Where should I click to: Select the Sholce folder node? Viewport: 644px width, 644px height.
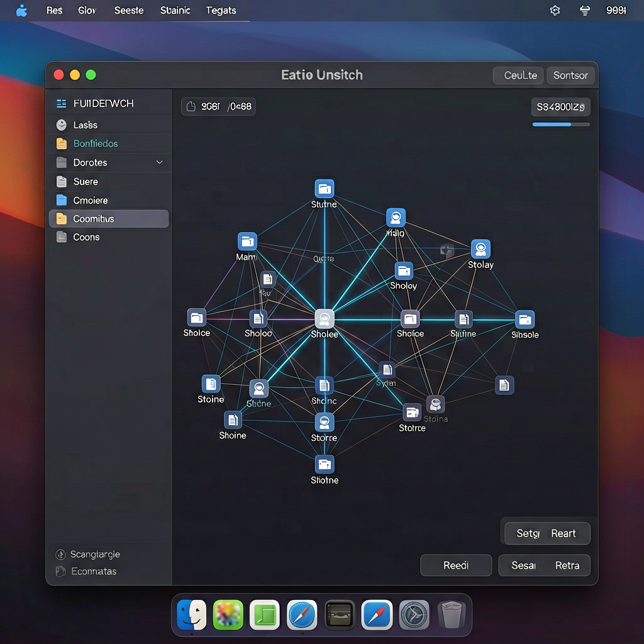click(197, 318)
